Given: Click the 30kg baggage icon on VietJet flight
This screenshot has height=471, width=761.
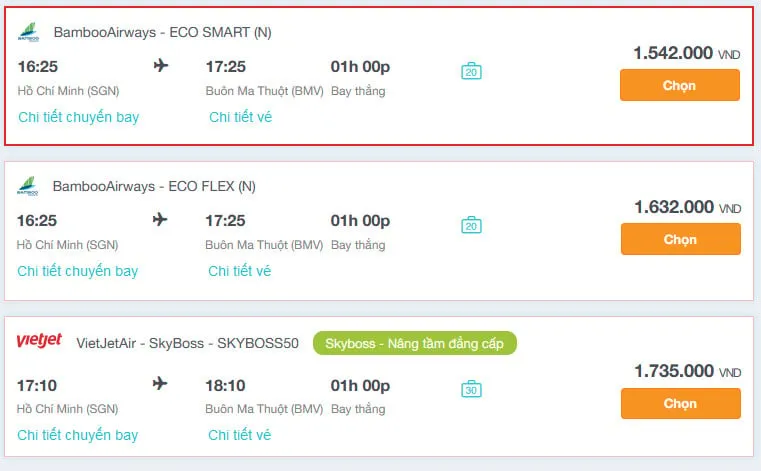Looking at the screenshot, I should [471, 388].
